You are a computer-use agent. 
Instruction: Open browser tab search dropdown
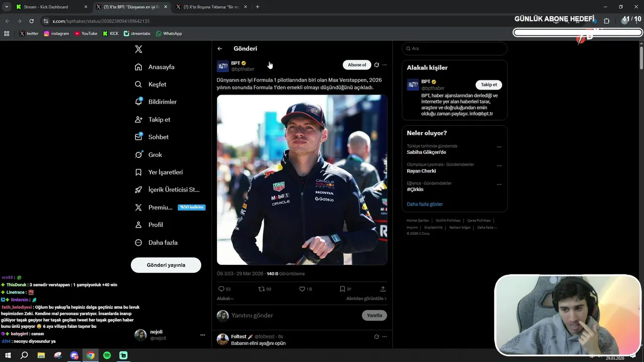point(7,7)
